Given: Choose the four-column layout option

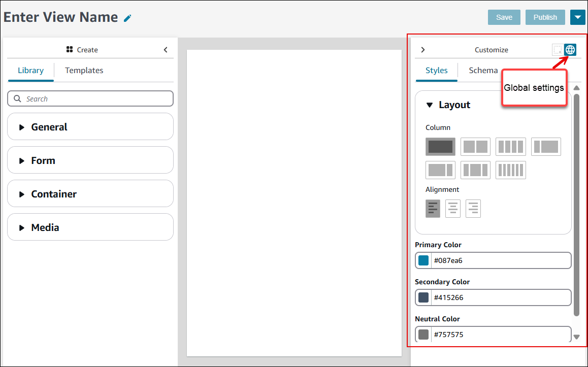Looking at the screenshot, I should point(510,147).
